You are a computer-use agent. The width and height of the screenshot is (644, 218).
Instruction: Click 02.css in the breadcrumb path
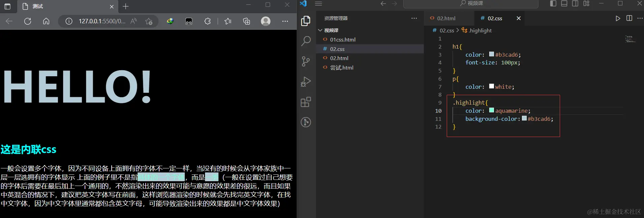coord(447,30)
